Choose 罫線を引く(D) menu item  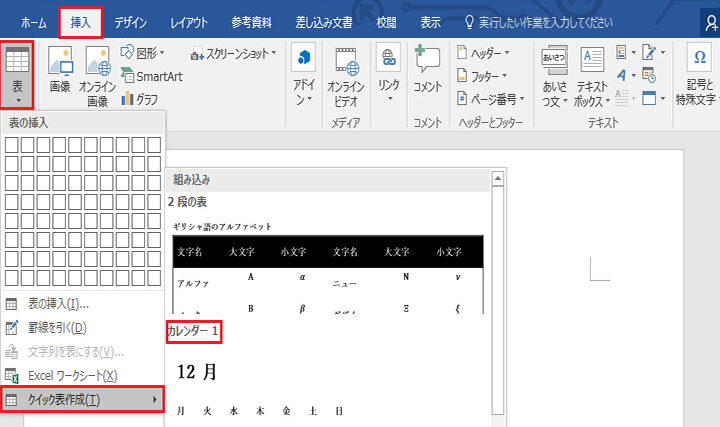[83, 327]
